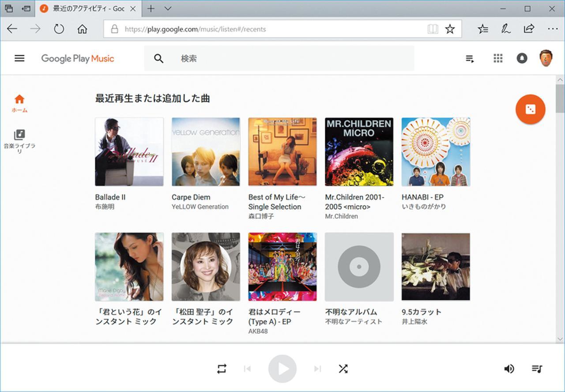Select the 最近のアクティビティ tab

[88, 8]
